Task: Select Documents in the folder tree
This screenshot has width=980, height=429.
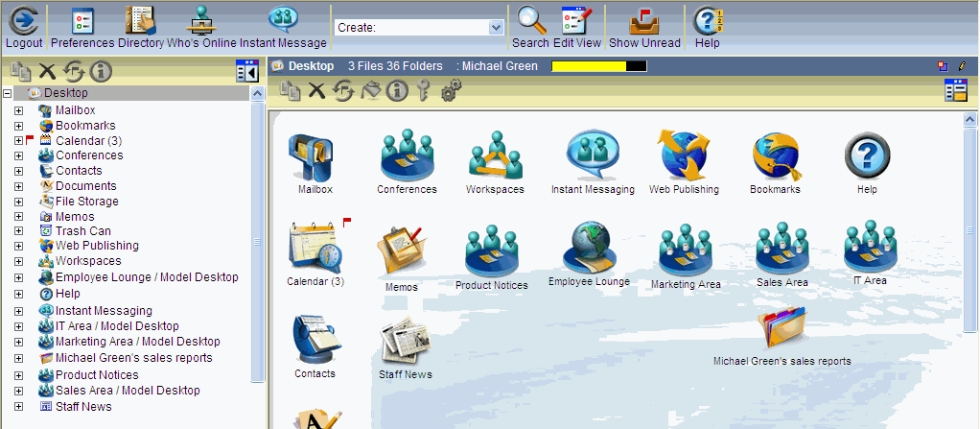Action: (x=85, y=186)
